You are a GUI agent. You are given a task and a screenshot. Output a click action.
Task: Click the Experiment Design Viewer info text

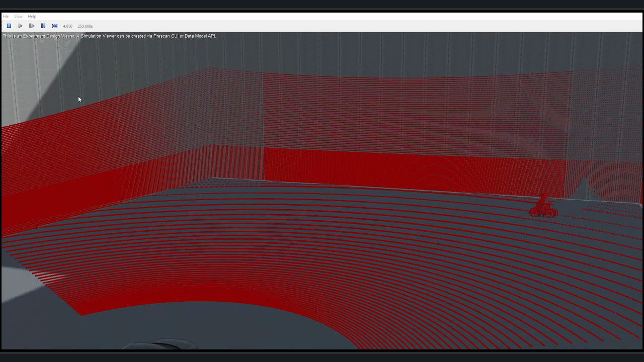tap(109, 36)
